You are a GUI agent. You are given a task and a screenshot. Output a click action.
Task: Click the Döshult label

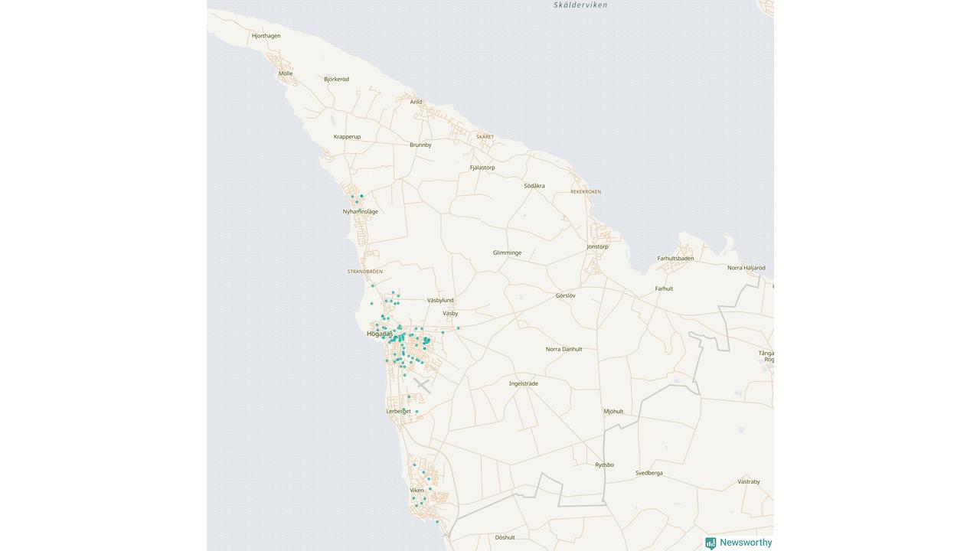pos(505,537)
